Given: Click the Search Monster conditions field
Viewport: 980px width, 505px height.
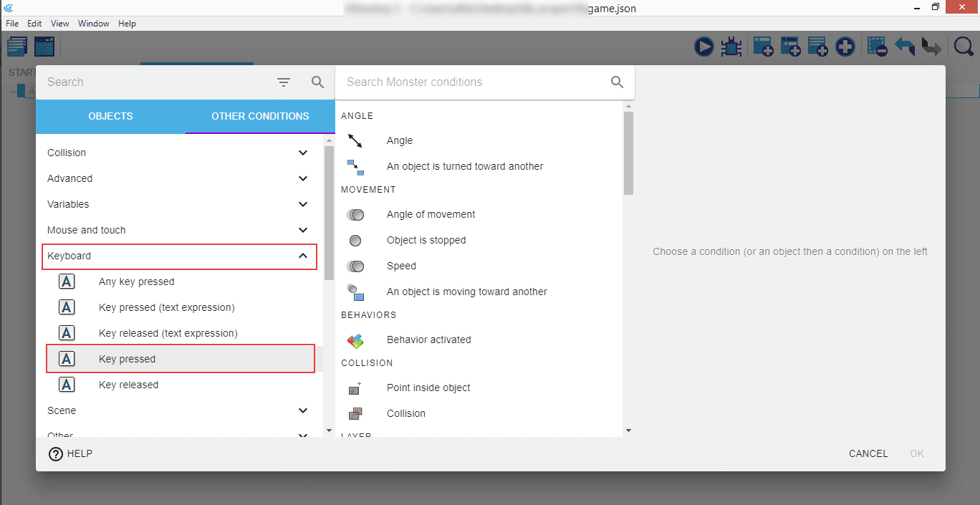Looking at the screenshot, I should click(x=473, y=82).
